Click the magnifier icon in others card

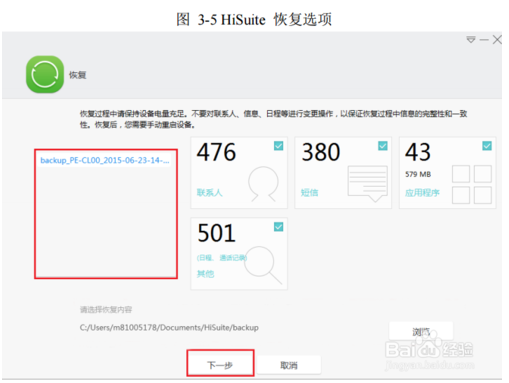pyautogui.click(x=263, y=265)
